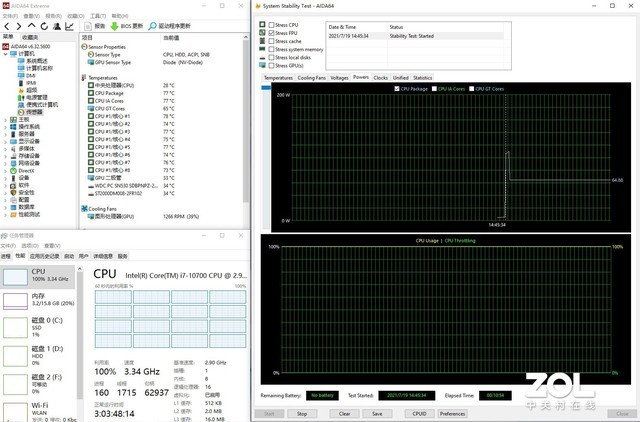
Task: Go forward in AIDA64 navigation toolbar
Action: point(19,27)
